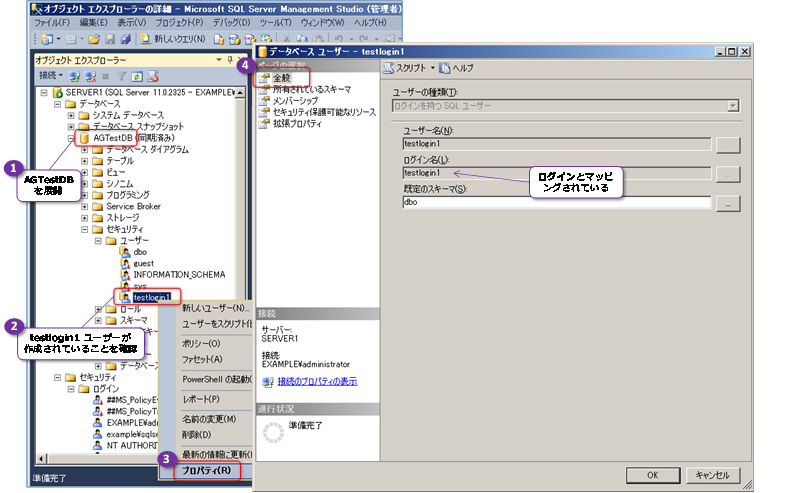
Task: Open the 接続のプロパティの表示 link
Action: pyautogui.click(x=317, y=382)
